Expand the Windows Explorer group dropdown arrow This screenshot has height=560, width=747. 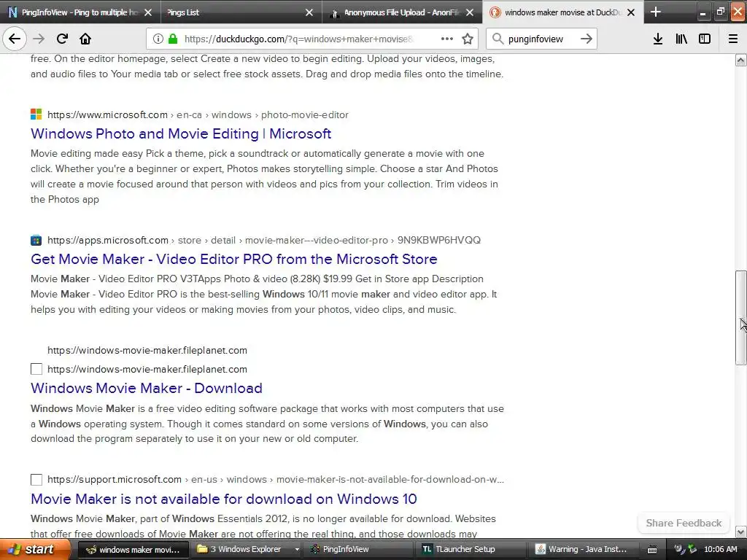298,550
